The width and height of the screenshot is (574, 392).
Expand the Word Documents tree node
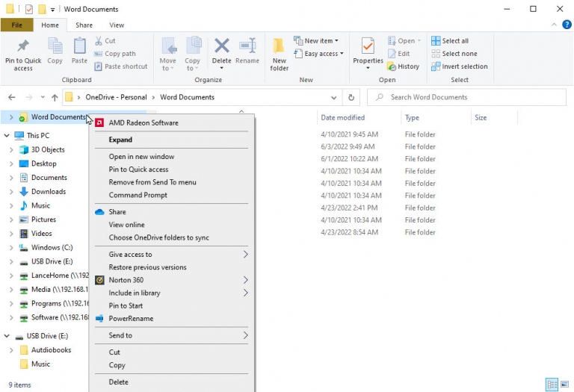pos(11,117)
